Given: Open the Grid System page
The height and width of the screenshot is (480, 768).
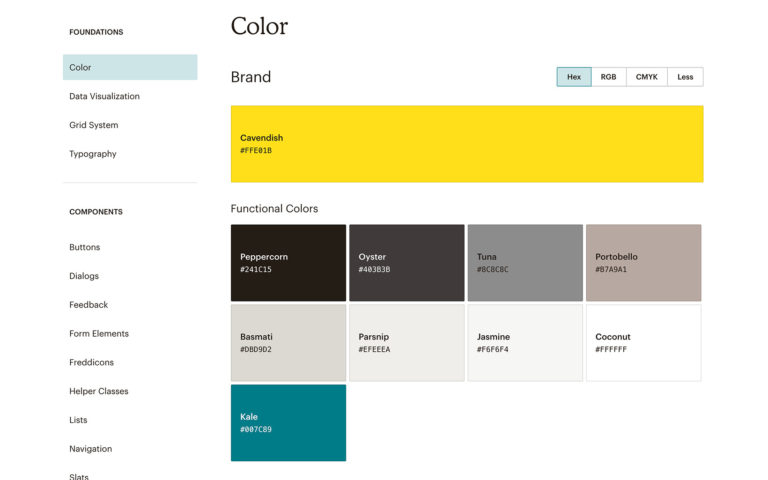Looking at the screenshot, I should tap(94, 126).
